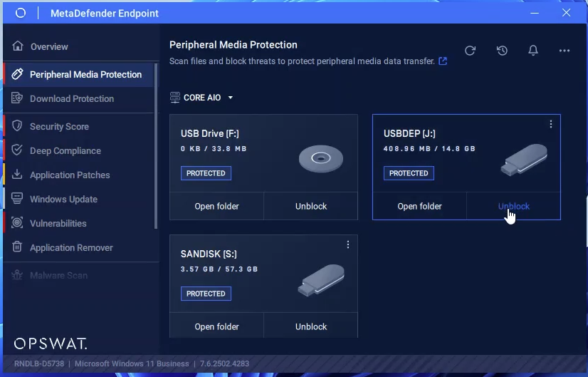Click the Vulnerabilities target icon

point(17,222)
